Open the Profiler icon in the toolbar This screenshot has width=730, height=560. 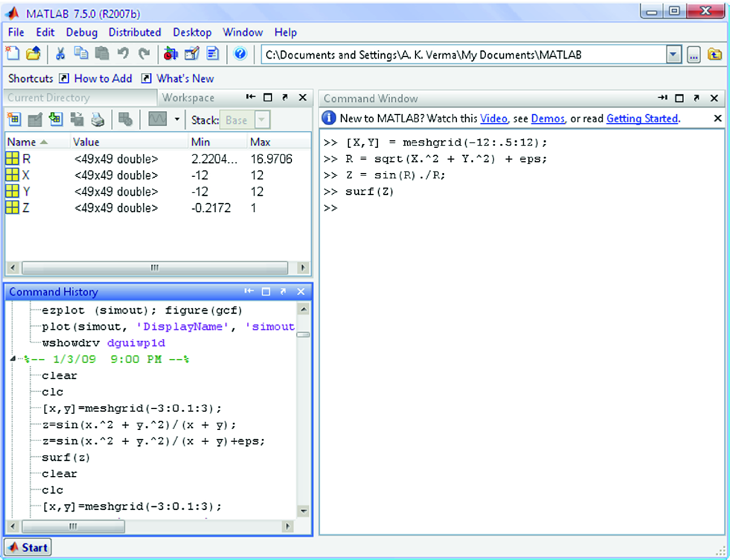tap(213, 53)
